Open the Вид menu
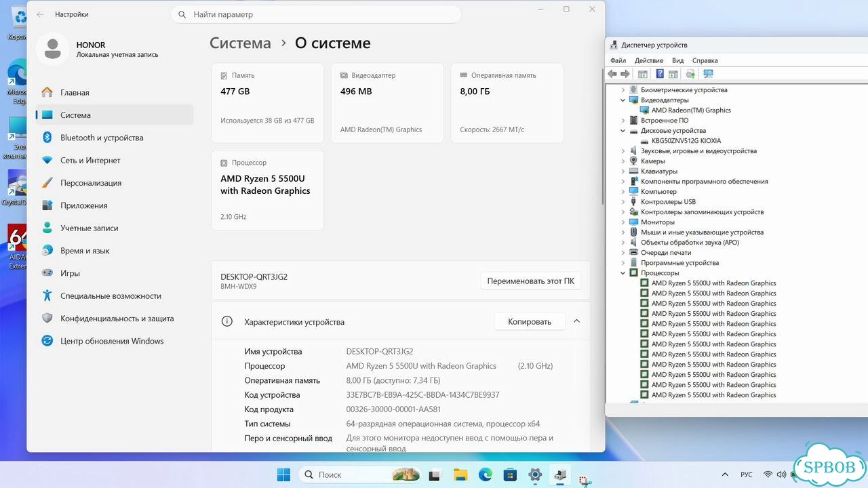868x488 pixels. point(678,60)
